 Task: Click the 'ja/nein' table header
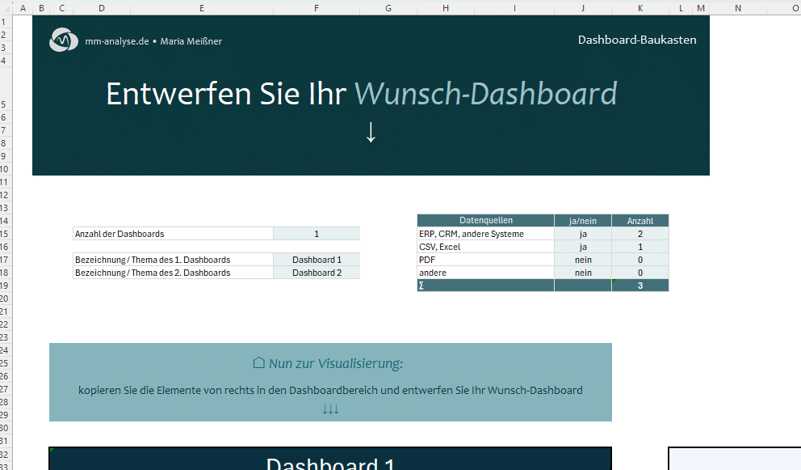click(583, 220)
